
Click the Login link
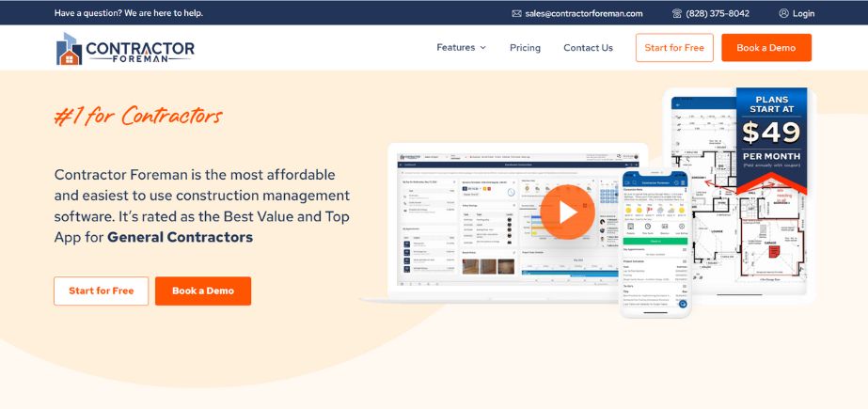tap(803, 13)
